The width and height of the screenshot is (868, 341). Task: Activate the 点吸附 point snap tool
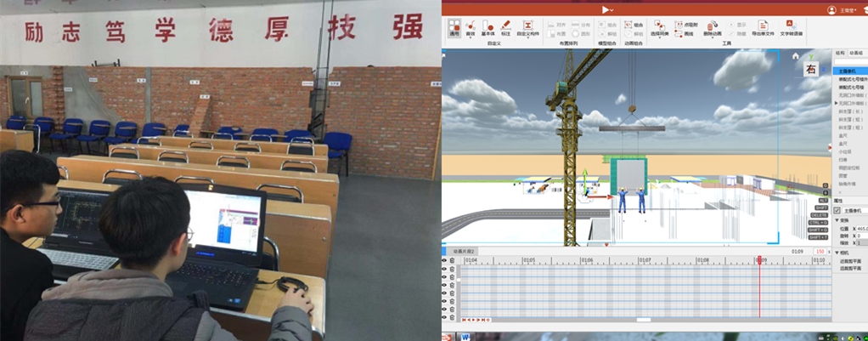pyautogui.click(x=686, y=25)
